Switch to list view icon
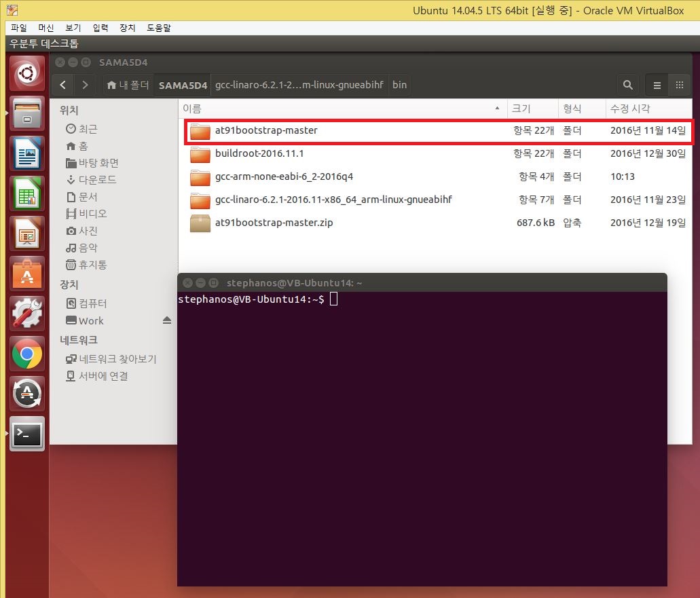Screen dimensions: 700x598 (x=657, y=85)
